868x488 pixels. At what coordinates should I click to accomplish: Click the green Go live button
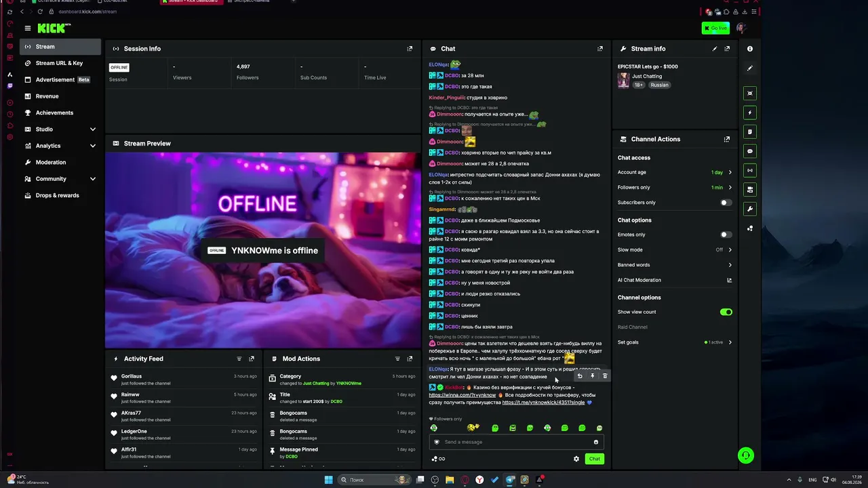pos(715,28)
